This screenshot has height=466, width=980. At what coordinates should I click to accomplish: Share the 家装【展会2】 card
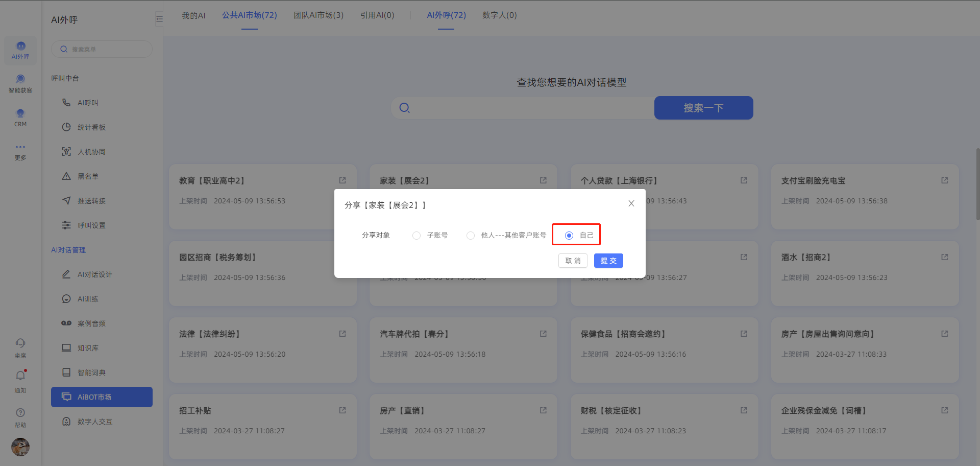tap(543, 180)
